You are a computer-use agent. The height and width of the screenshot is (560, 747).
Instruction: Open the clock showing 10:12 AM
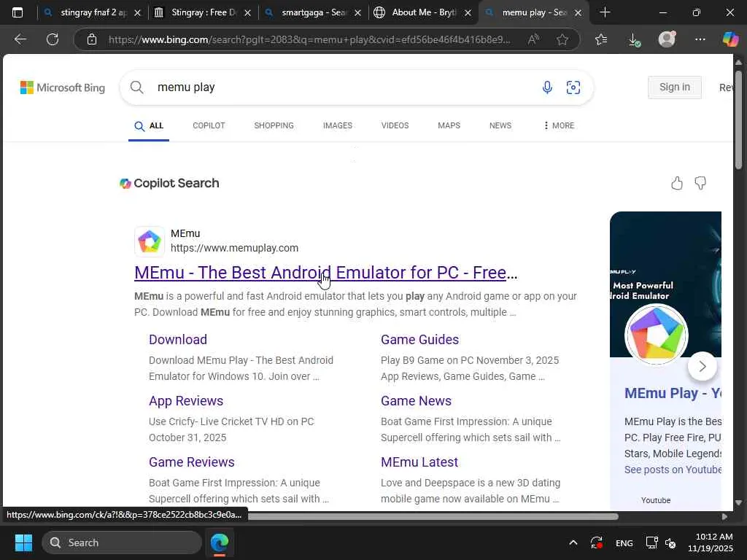711,542
